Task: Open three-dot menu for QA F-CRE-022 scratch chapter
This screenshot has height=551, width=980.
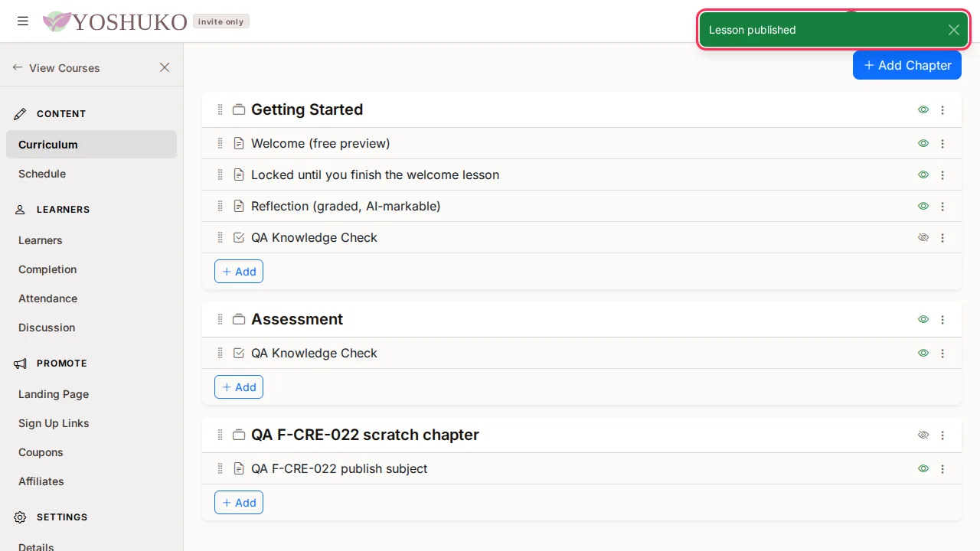Action: 942,435
